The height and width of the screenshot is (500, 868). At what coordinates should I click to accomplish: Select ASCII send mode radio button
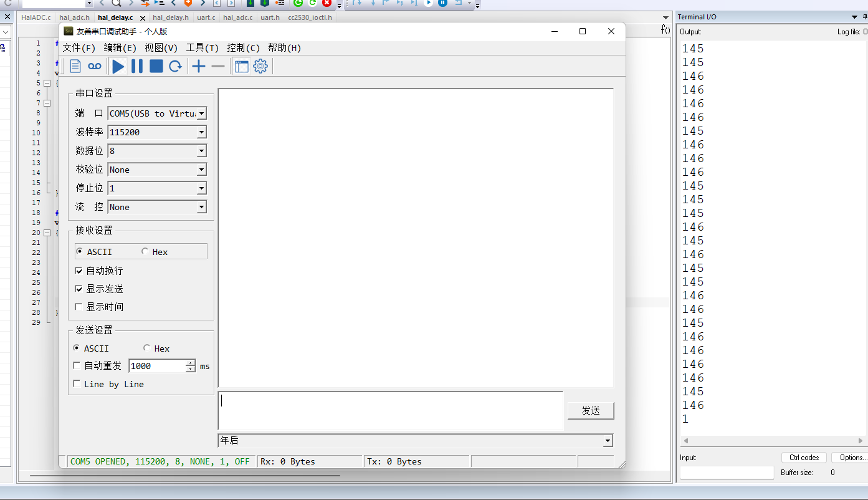(x=77, y=349)
